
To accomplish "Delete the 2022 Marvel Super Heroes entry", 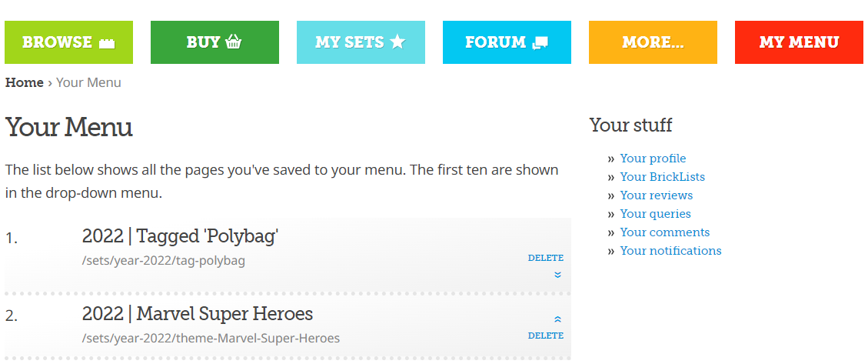I will (x=546, y=336).
